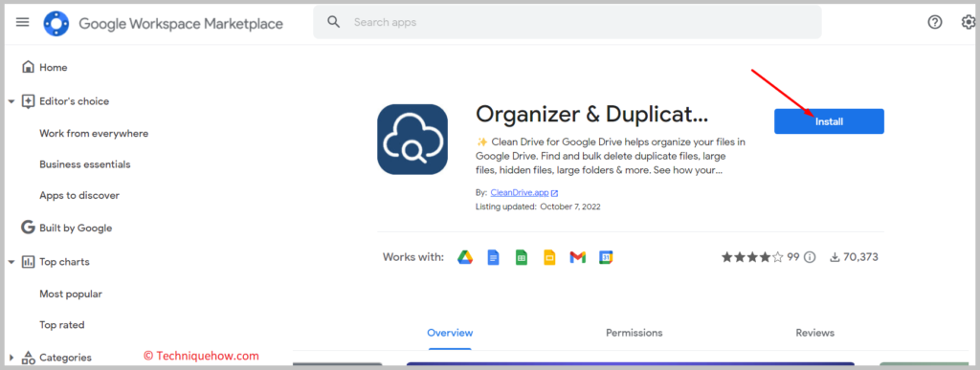Select Business essentials

pyautogui.click(x=85, y=164)
